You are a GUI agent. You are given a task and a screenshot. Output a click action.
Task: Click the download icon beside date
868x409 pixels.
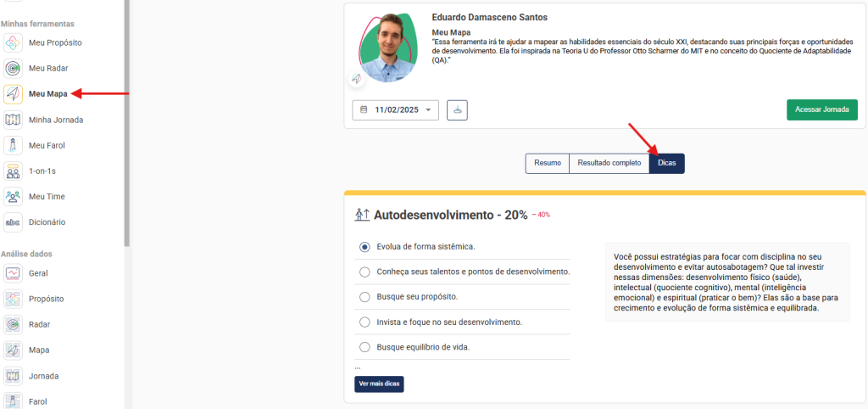click(x=457, y=109)
